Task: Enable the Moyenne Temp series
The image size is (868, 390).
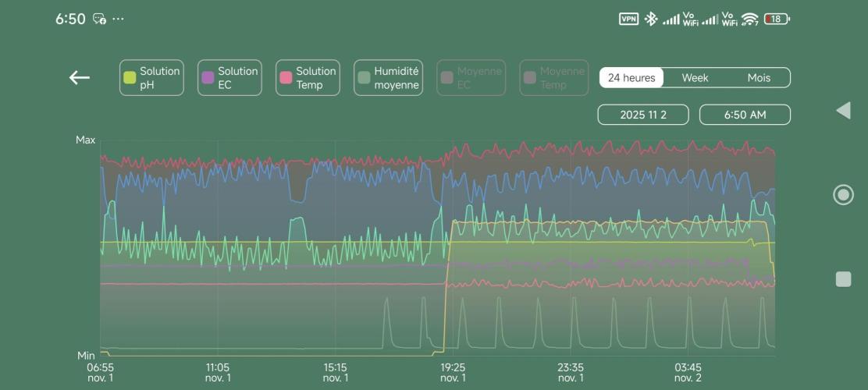Action: 553,78
